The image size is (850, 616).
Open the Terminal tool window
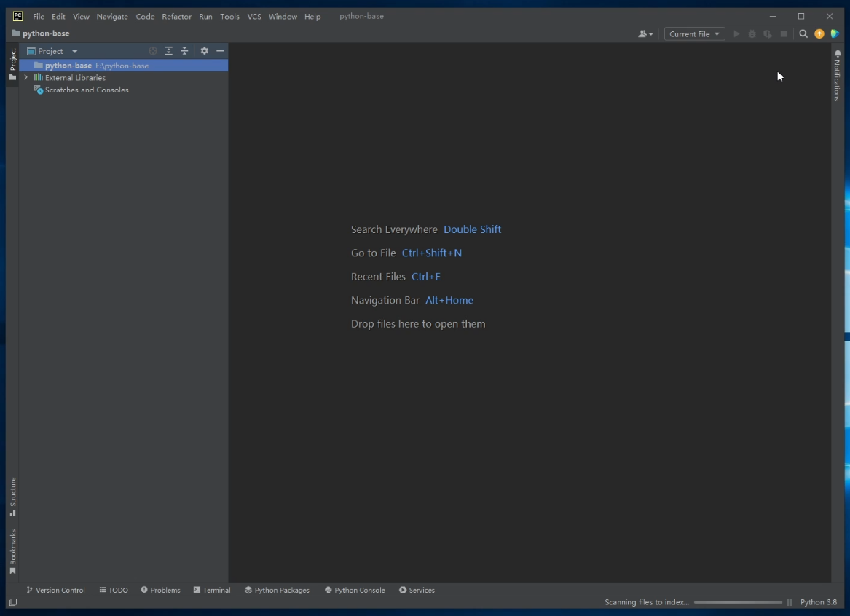click(x=211, y=590)
